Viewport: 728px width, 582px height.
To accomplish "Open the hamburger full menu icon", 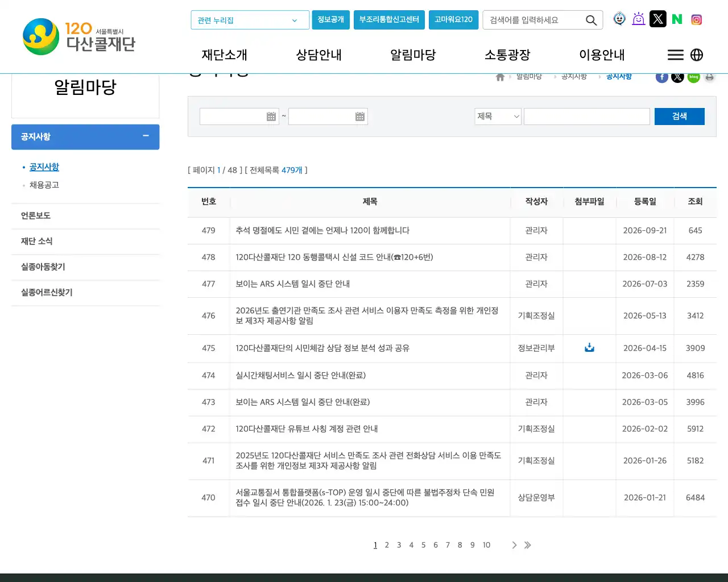I will point(676,55).
